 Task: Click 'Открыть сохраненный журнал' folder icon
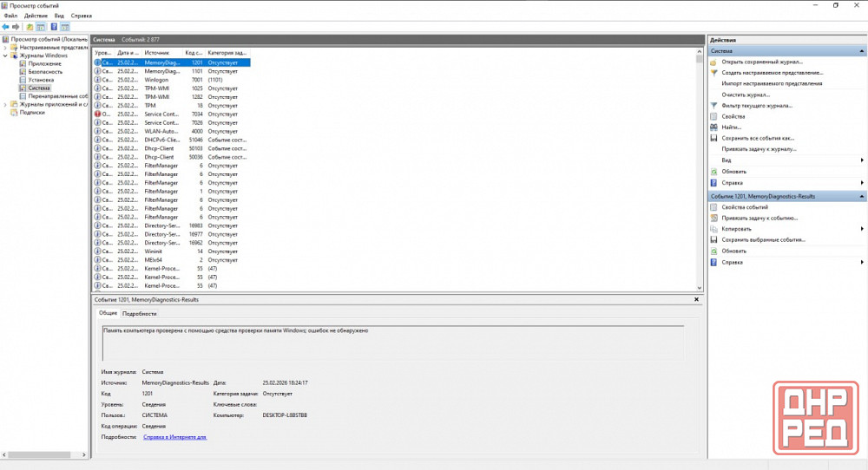click(713, 62)
